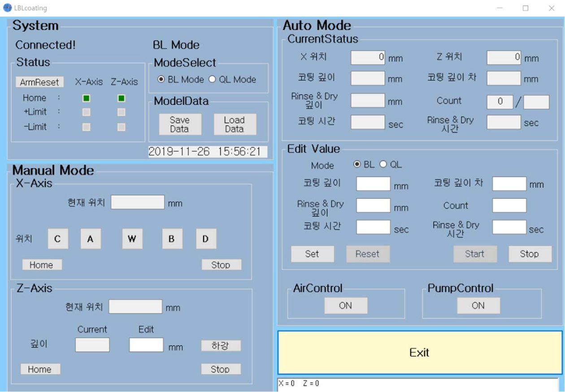565x392 pixels.
Task: Move X-Axis to position W
Action: (132, 239)
